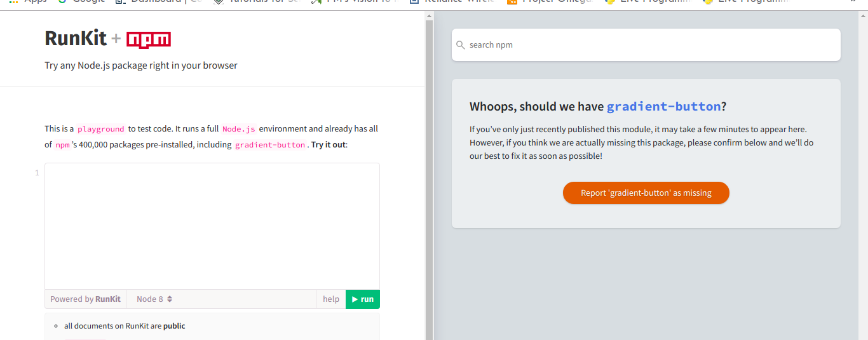Click the pink 'npm' code tag in the description
The width and height of the screenshot is (868, 340).
62,145
